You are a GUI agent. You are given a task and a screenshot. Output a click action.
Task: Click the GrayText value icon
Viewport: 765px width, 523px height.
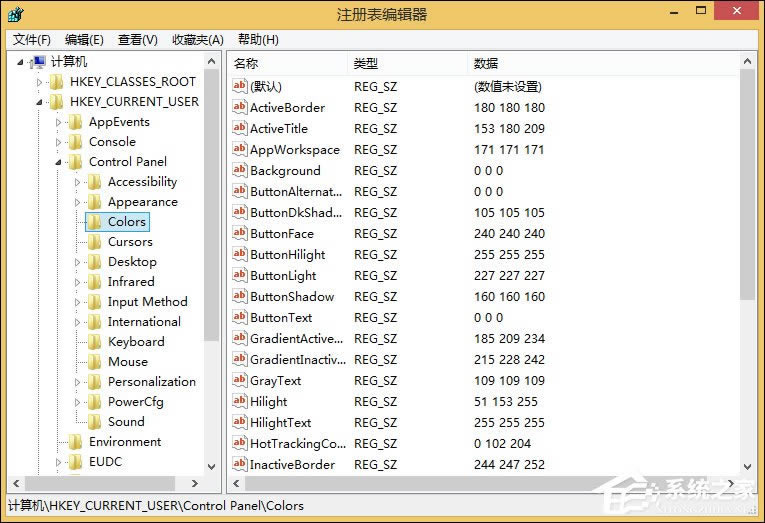click(x=240, y=380)
